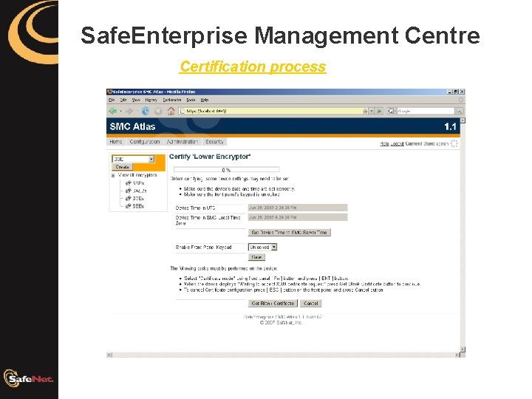Open the History menu

[151, 100]
